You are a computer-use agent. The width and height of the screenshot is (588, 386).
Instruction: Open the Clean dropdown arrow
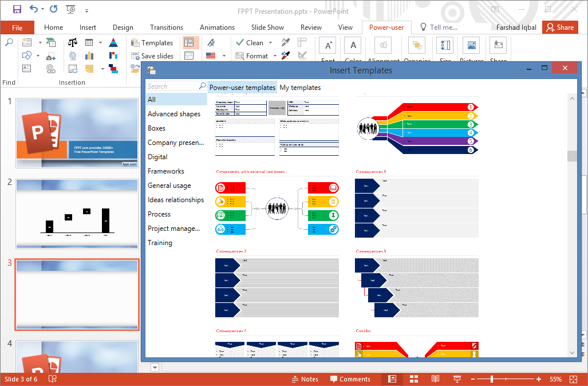[271, 42]
